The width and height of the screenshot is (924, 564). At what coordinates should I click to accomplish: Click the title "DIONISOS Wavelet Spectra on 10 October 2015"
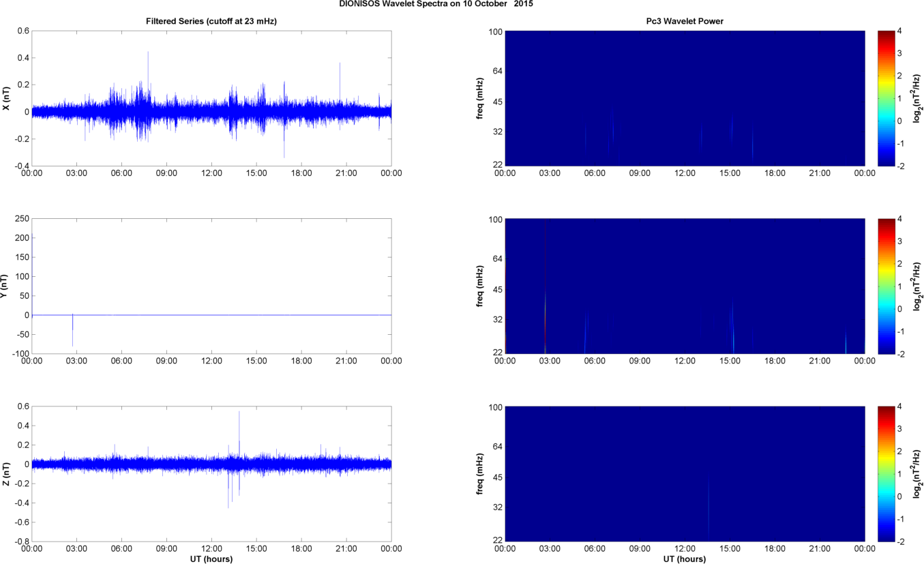click(x=436, y=4)
